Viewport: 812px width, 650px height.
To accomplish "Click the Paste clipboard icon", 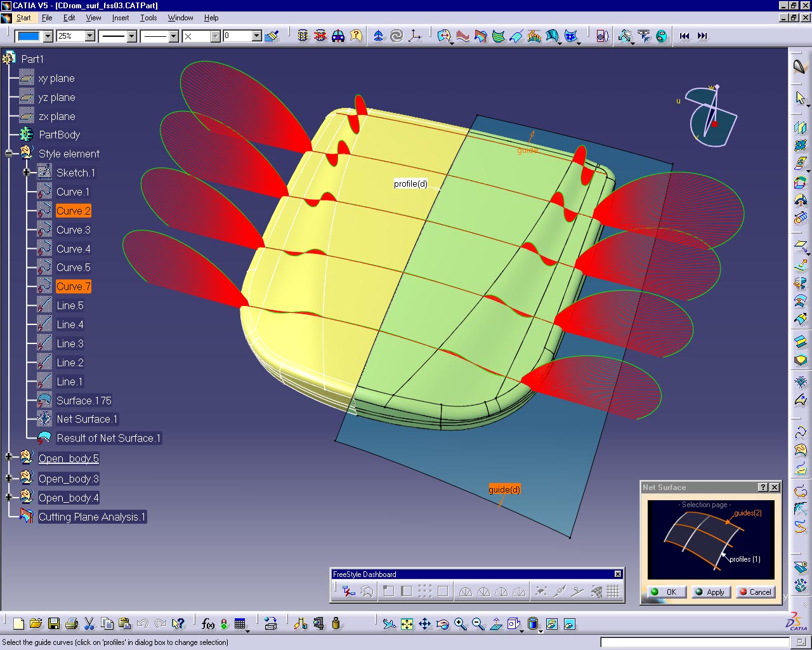I will pos(125,624).
